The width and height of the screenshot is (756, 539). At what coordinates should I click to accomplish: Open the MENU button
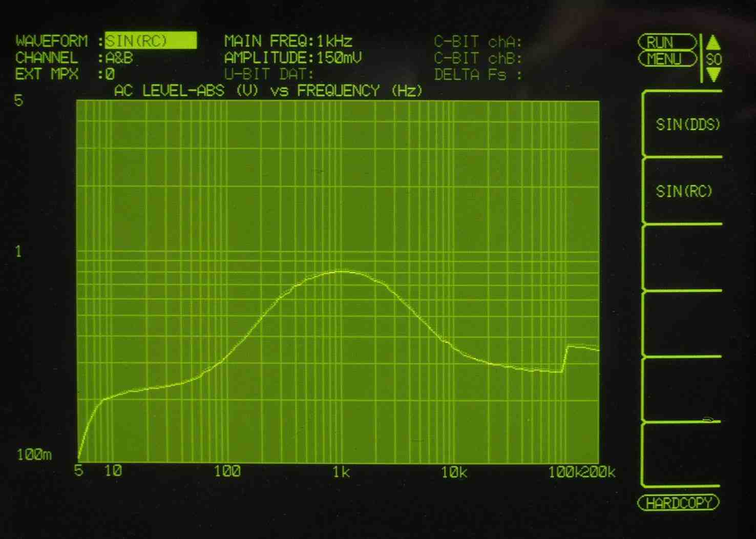coord(666,59)
